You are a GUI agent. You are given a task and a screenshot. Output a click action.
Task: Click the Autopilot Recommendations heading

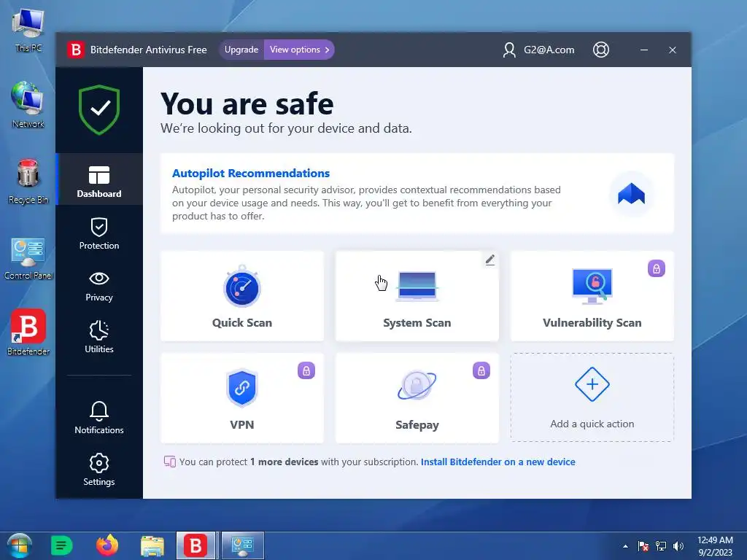[251, 173]
